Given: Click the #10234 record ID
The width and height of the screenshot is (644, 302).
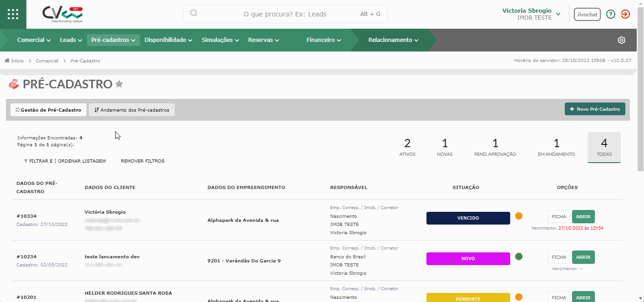Looking at the screenshot, I should click(26, 256).
